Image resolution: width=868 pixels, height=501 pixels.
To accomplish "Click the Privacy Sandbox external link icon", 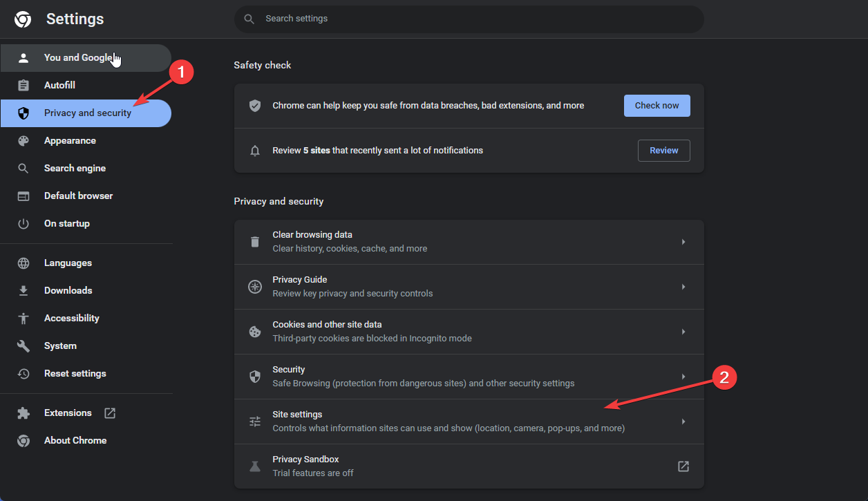I will pos(683,466).
